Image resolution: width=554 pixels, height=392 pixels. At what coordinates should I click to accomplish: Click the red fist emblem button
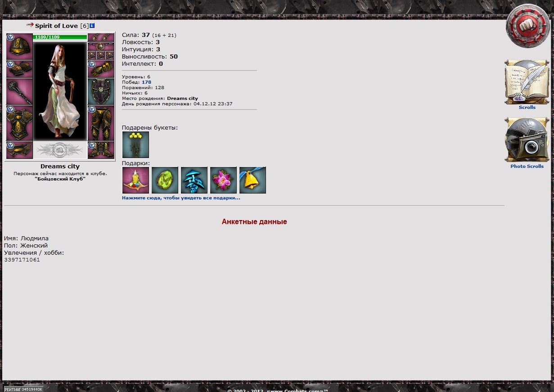527,26
